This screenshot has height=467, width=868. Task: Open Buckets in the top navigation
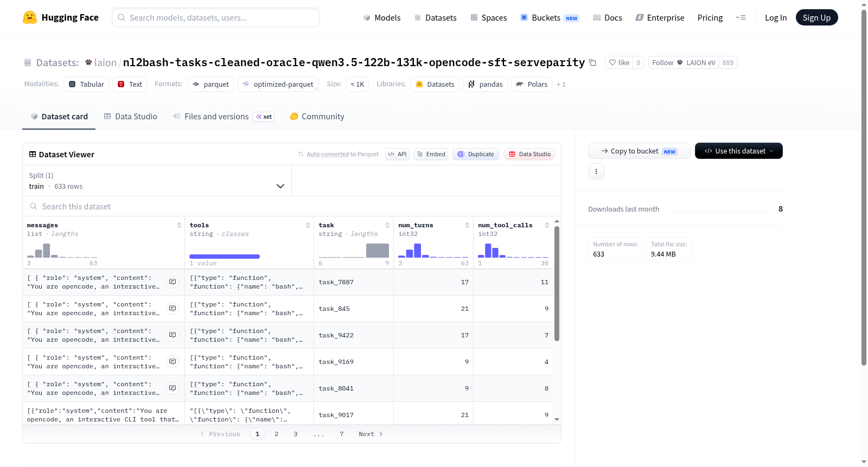(550, 17)
